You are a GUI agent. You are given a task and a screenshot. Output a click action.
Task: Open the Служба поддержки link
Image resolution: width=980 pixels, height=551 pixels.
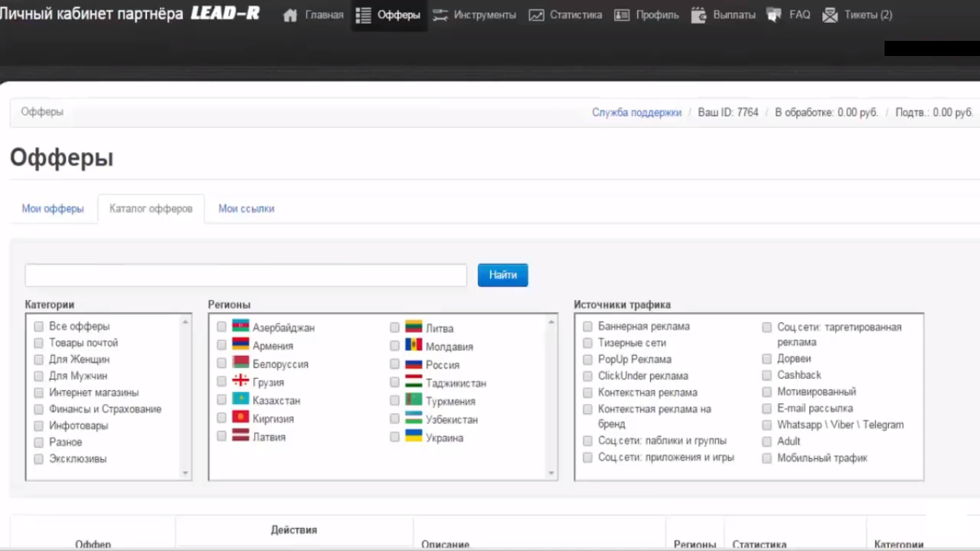click(636, 113)
